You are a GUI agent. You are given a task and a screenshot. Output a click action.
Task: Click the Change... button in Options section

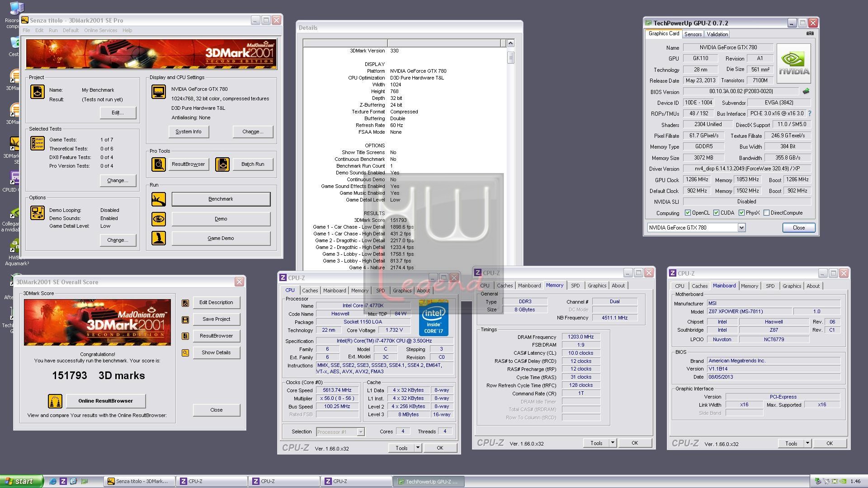[118, 240]
